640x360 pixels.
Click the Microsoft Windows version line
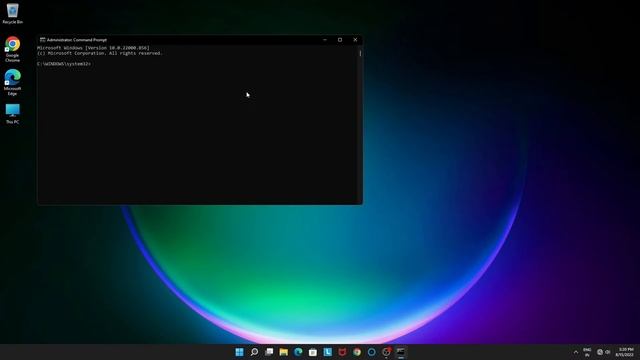(x=93, y=48)
